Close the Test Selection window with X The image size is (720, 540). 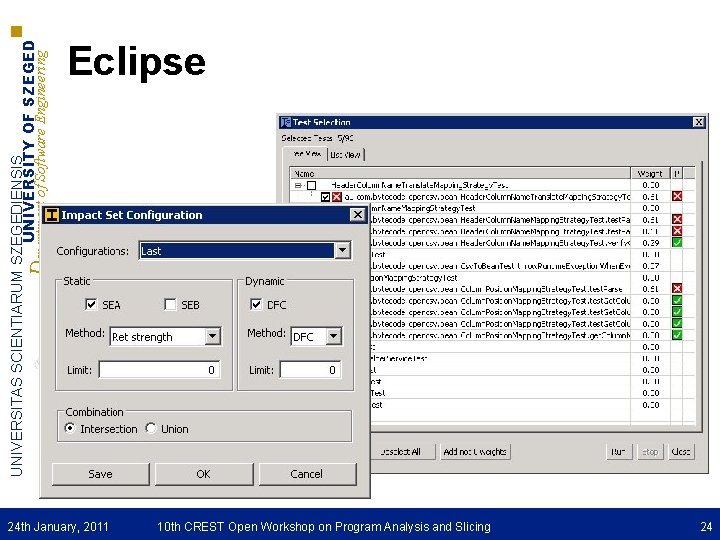coord(698,122)
